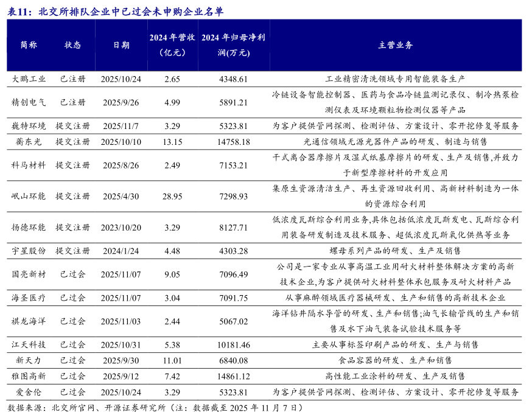Click the date 2025/8/26 for 科马材料
The height and width of the screenshot is (412, 532).
click(121, 165)
